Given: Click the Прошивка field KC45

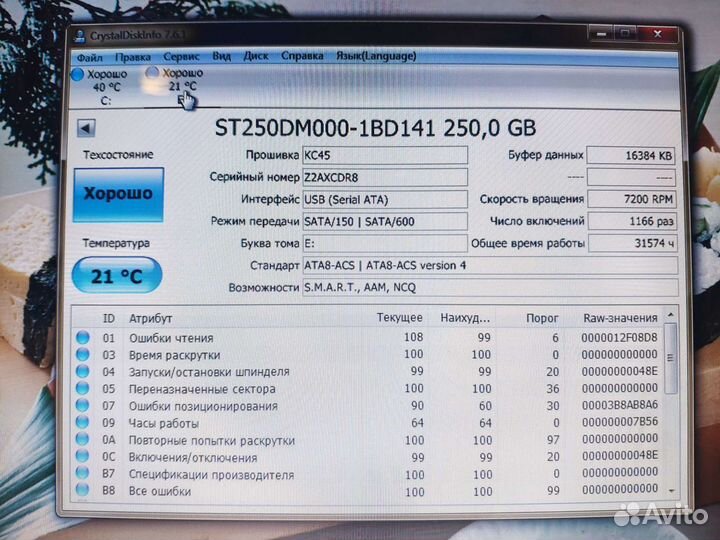Looking at the screenshot, I should [385, 155].
